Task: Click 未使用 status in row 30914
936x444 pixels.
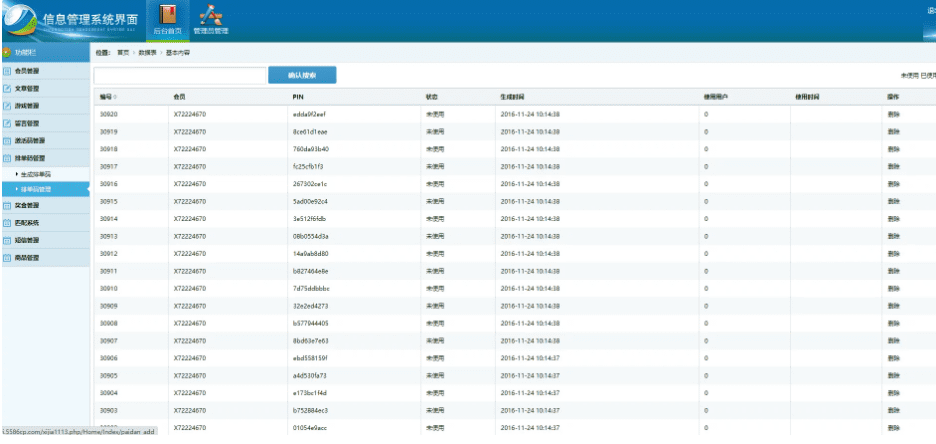Action: pyautogui.click(x=435, y=218)
